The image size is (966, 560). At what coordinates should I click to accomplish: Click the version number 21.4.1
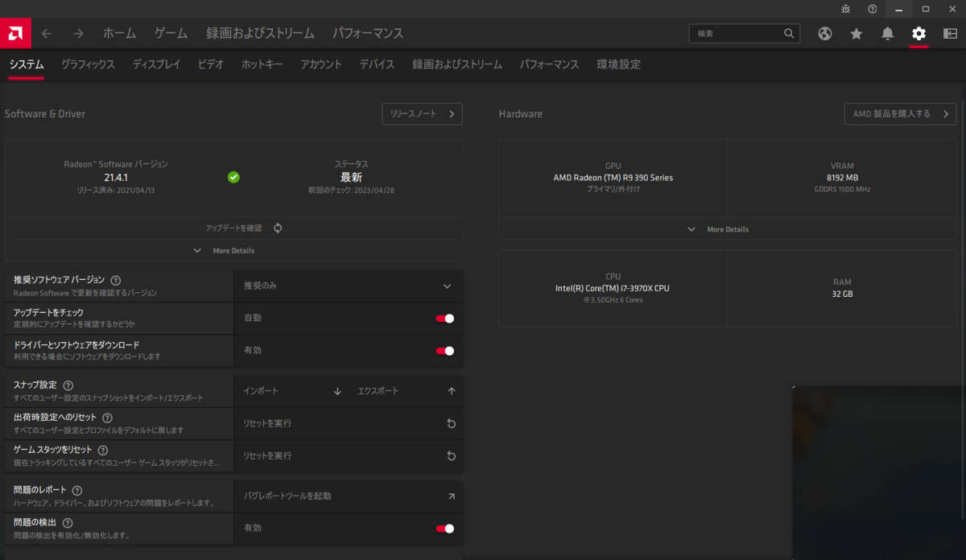click(x=117, y=177)
